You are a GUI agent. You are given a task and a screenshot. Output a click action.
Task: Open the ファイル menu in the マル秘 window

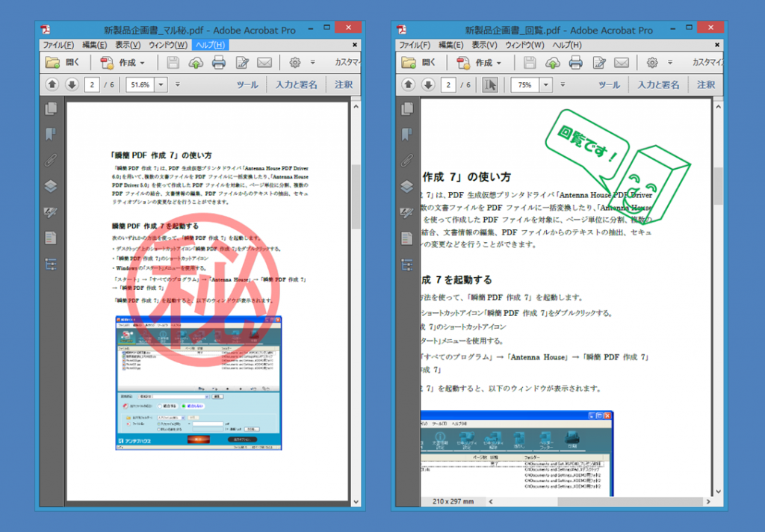tap(58, 45)
